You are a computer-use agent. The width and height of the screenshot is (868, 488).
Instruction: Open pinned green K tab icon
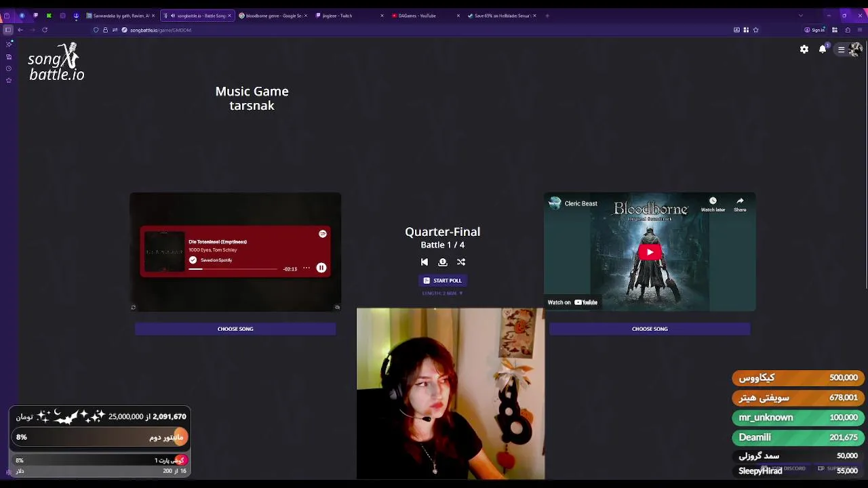(49, 16)
